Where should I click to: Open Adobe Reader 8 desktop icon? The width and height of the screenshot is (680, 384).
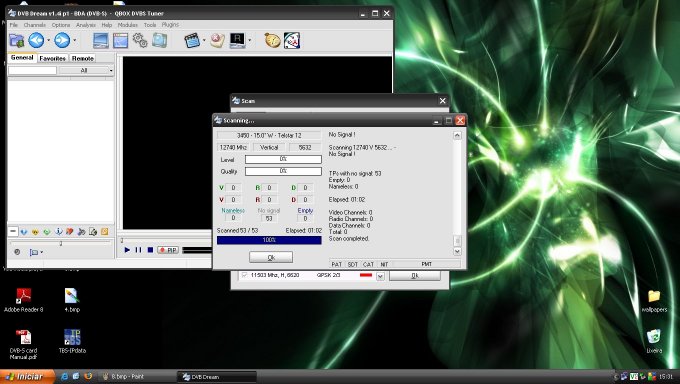point(23,300)
